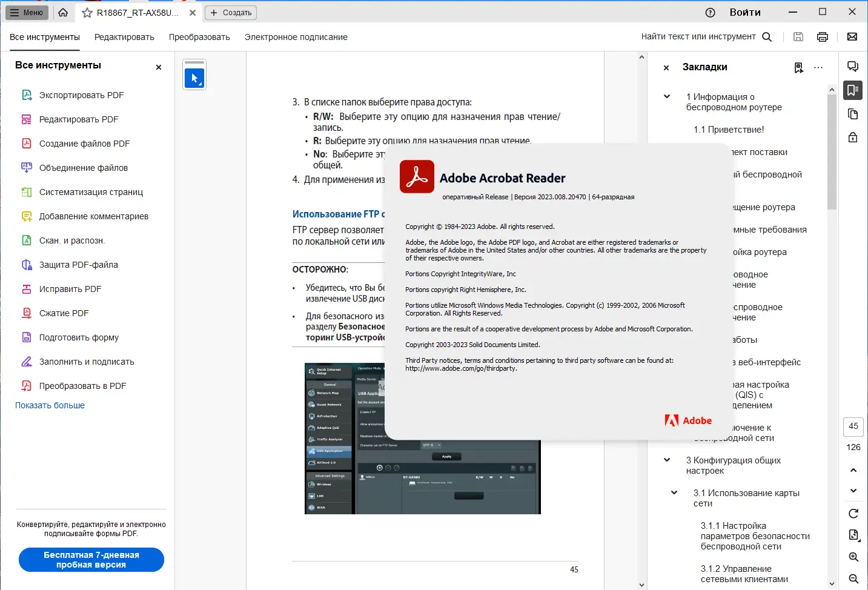Click the Использование FTP heading in document
The width and height of the screenshot is (868, 590).
pyautogui.click(x=338, y=214)
